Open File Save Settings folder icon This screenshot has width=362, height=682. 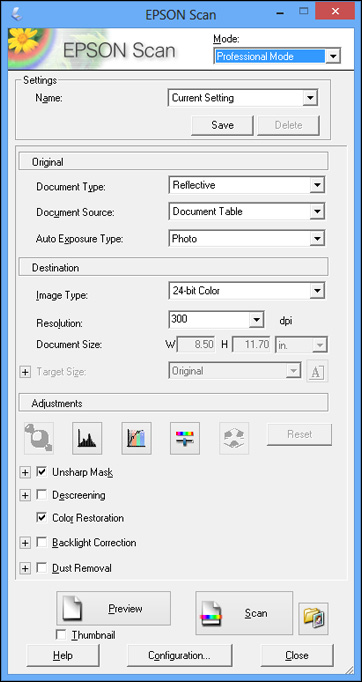click(x=313, y=618)
